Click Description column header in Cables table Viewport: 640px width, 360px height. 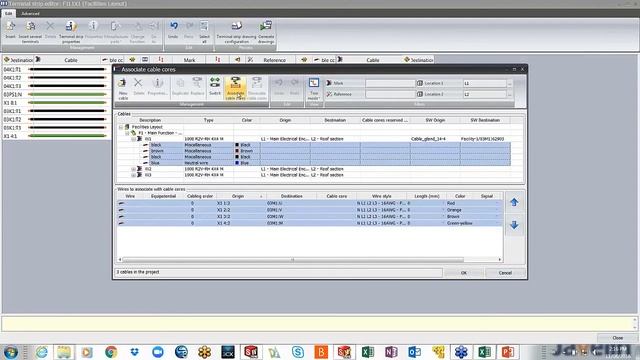point(150,120)
